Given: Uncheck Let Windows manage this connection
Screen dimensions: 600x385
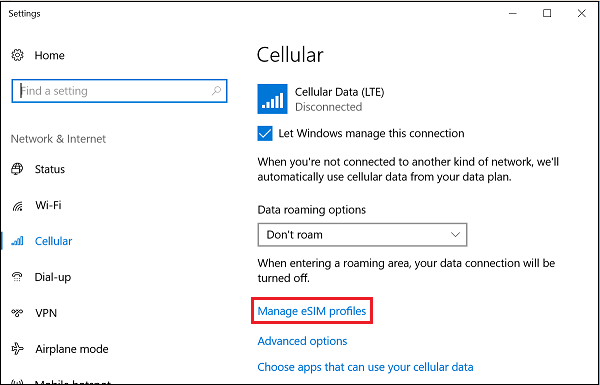Looking at the screenshot, I should coord(265,134).
